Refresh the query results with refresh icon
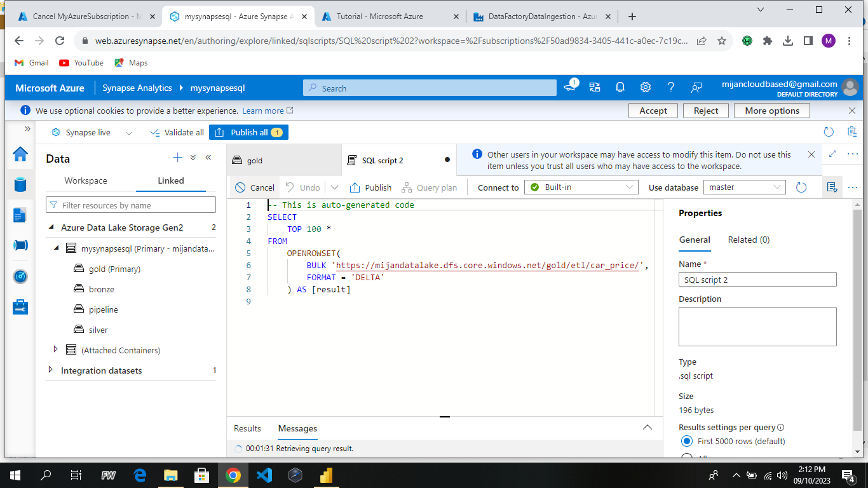The image size is (868, 488). (x=801, y=187)
